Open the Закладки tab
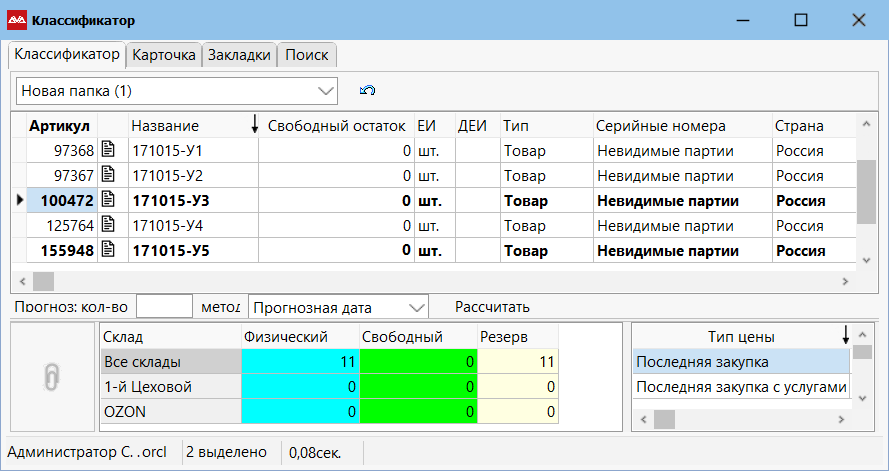Viewport: 889px width, 471px height. coord(239,56)
